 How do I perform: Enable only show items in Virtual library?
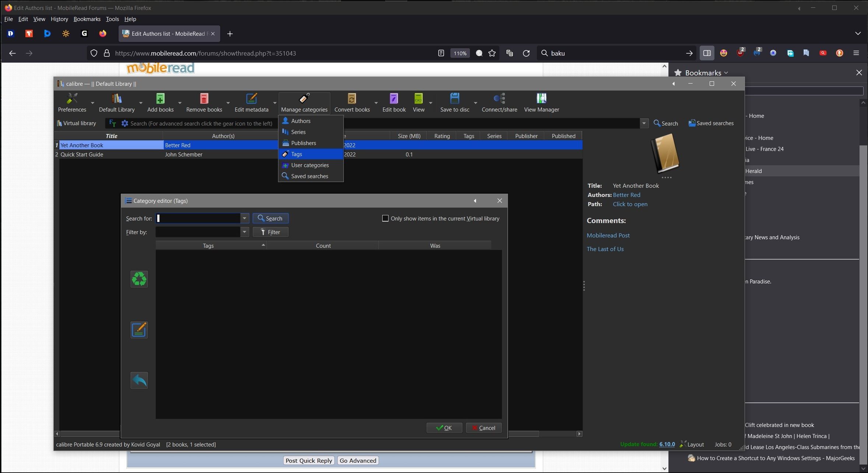tap(385, 218)
